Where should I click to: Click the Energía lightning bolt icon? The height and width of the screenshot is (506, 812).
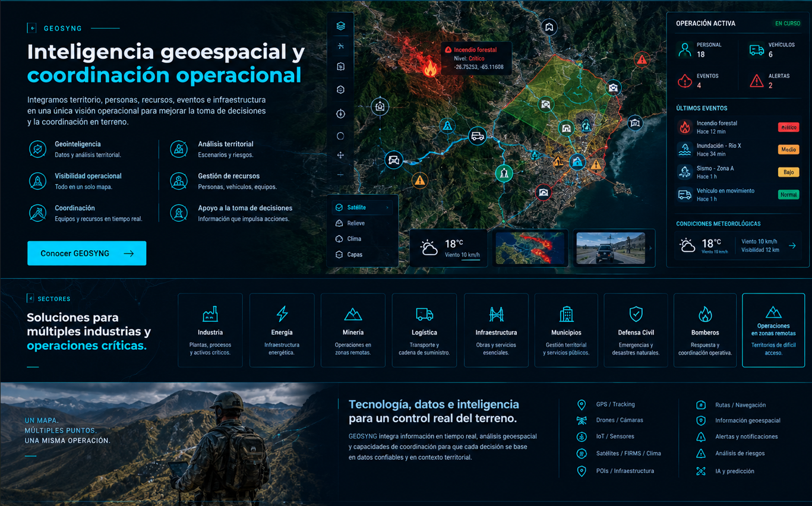point(282,314)
